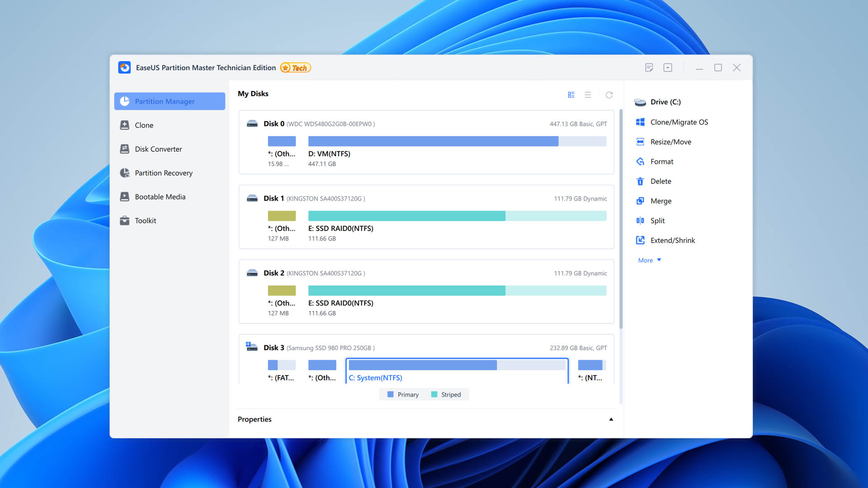Click the Resize/Move icon

click(x=640, y=142)
